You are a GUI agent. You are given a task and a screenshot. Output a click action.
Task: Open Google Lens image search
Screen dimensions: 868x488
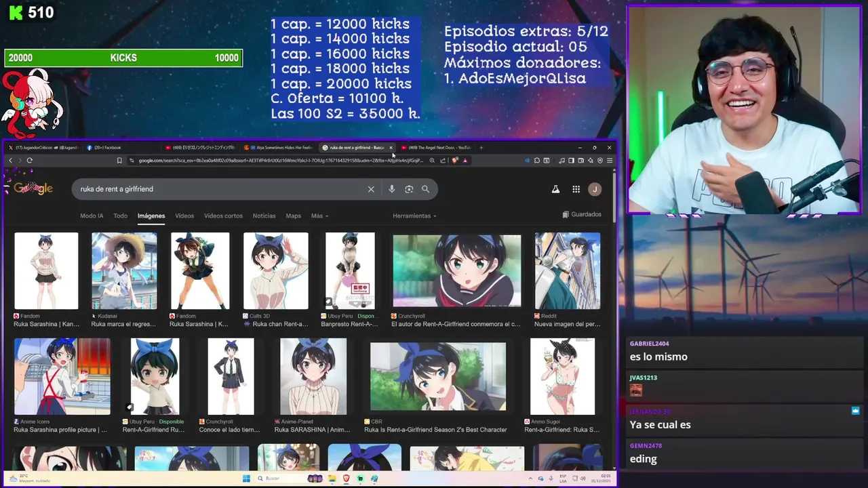(x=409, y=189)
